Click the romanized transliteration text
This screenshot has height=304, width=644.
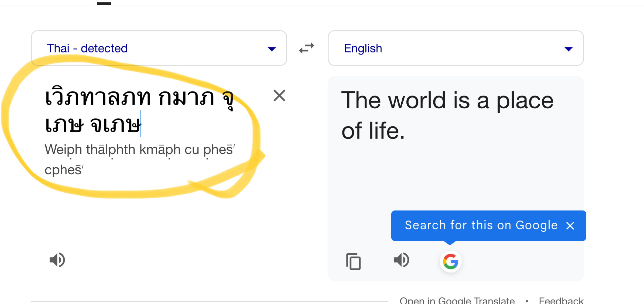[x=140, y=160]
